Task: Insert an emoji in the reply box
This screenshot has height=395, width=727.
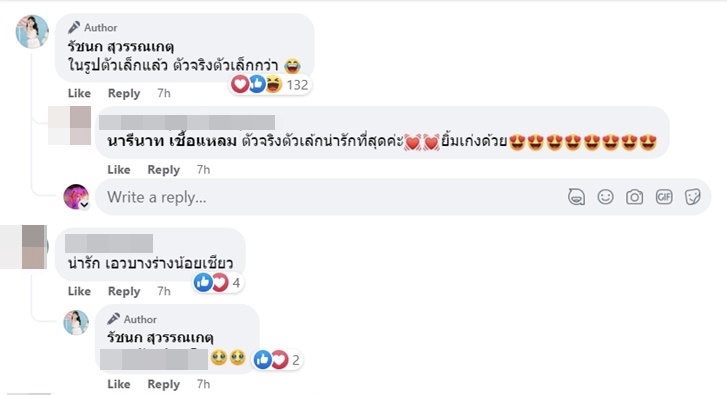Action: tap(606, 197)
